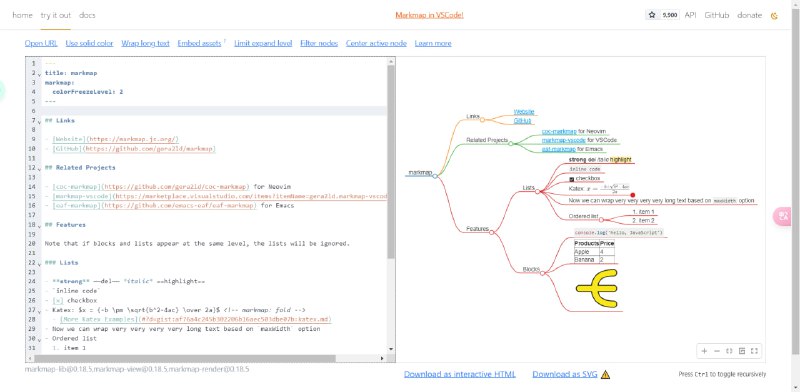Click the editor vertical scrollbar thumb
The height and width of the screenshot is (392, 800).
(x=391, y=161)
